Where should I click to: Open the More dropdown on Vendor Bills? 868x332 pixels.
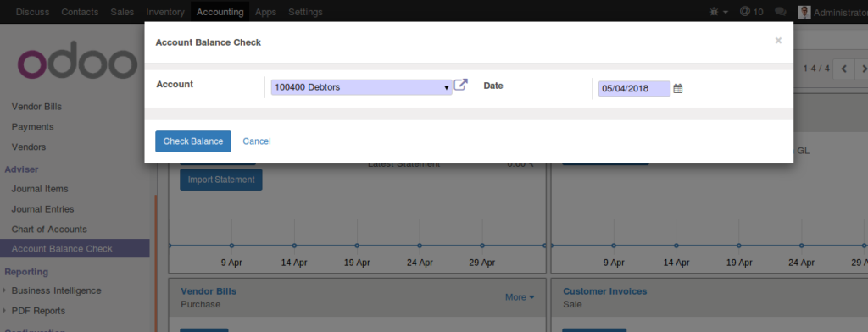click(520, 297)
